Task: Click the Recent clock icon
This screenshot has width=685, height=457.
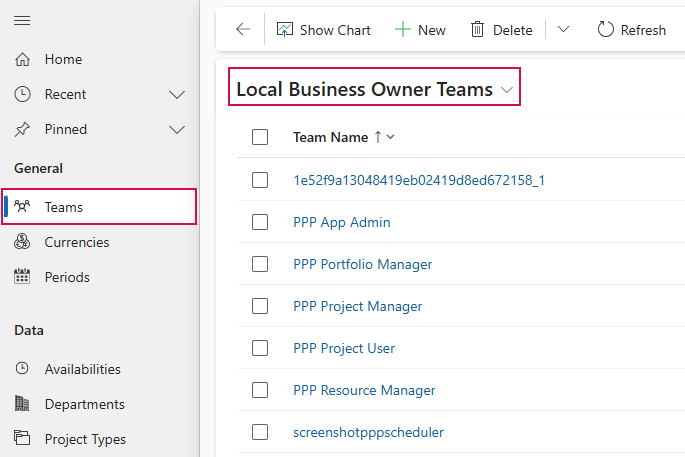Action: pos(22,94)
